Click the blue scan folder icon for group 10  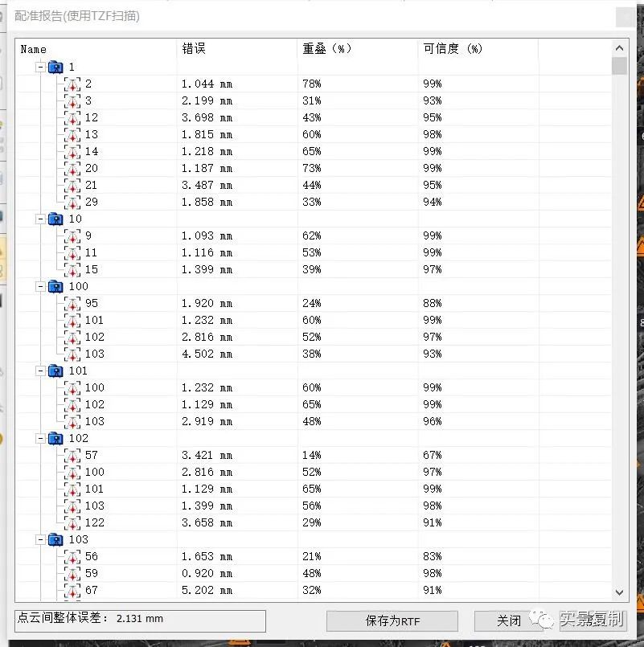click(x=55, y=219)
